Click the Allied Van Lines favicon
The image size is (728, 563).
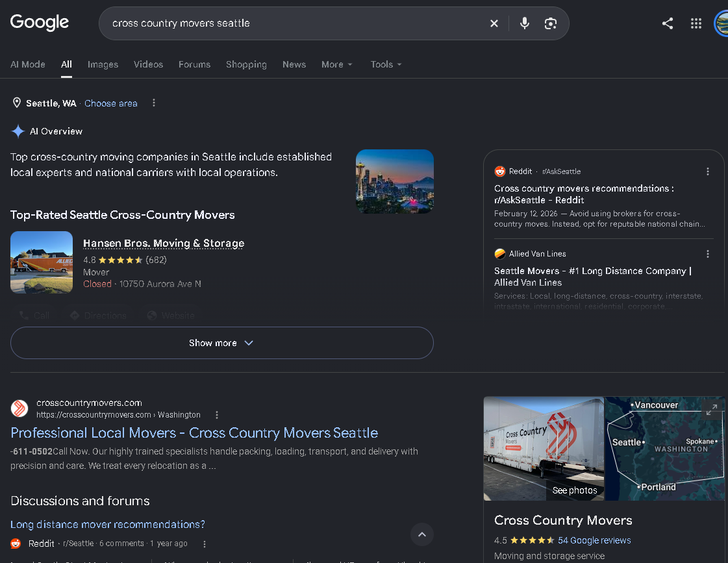(x=499, y=253)
